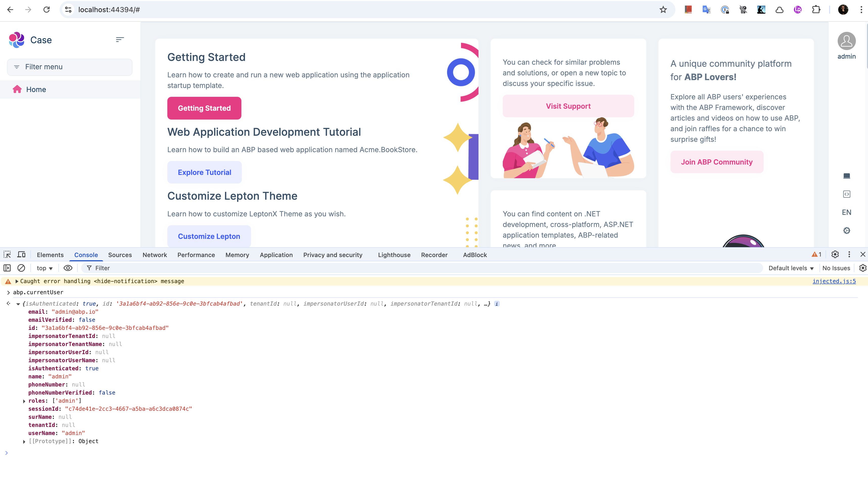
Task: Open the injected.js:5 source link
Action: [834, 281]
